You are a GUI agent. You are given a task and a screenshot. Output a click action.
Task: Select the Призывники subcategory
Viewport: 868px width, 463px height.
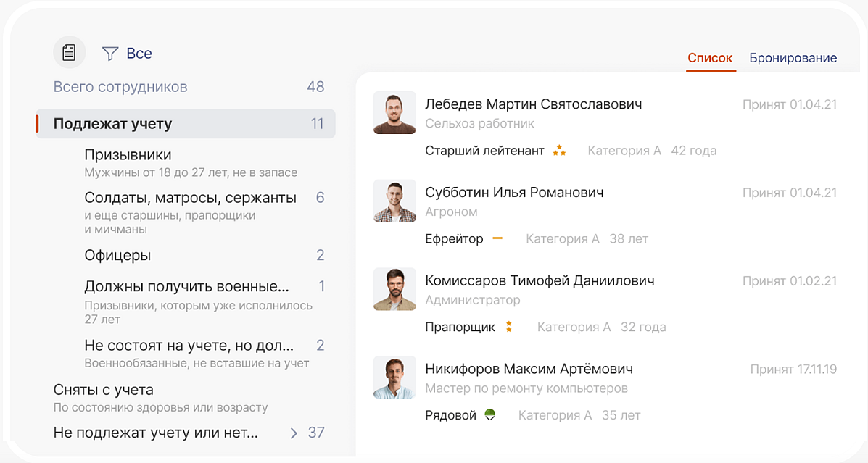click(x=128, y=155)
